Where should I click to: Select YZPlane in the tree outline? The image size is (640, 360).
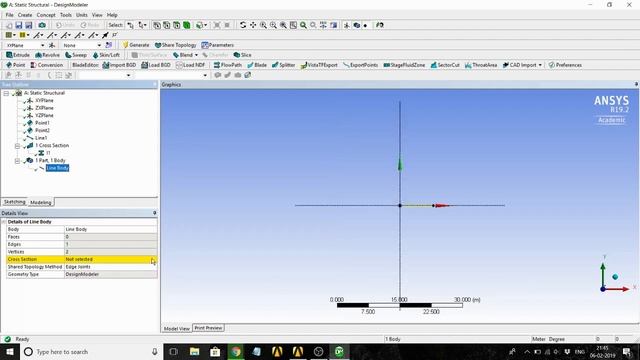coord(44,116)
